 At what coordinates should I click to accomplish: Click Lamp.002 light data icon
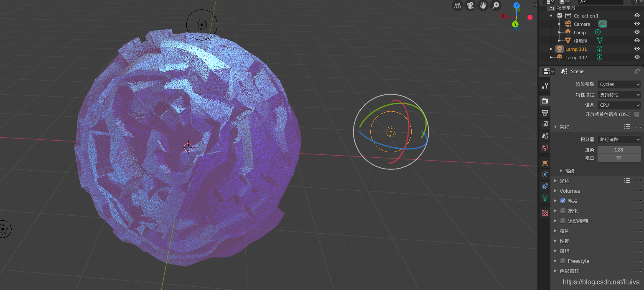point(599,57)
